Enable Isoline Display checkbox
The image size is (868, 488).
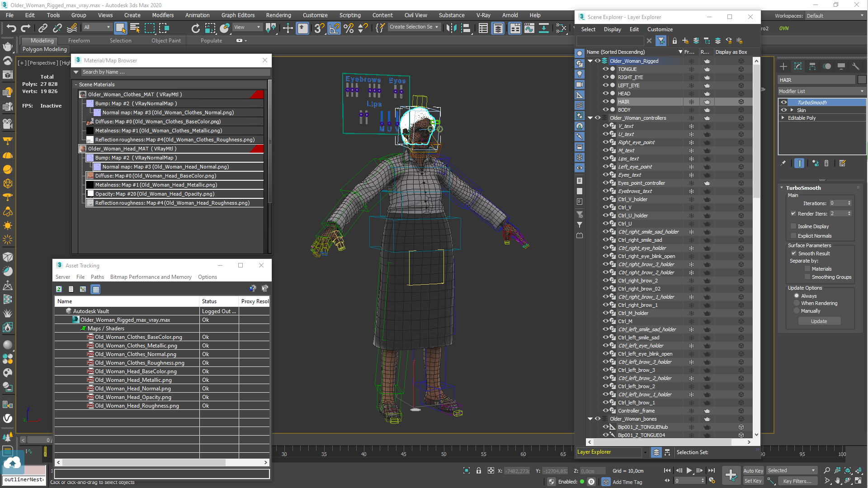pyautogui.click(x=793, y=226)
